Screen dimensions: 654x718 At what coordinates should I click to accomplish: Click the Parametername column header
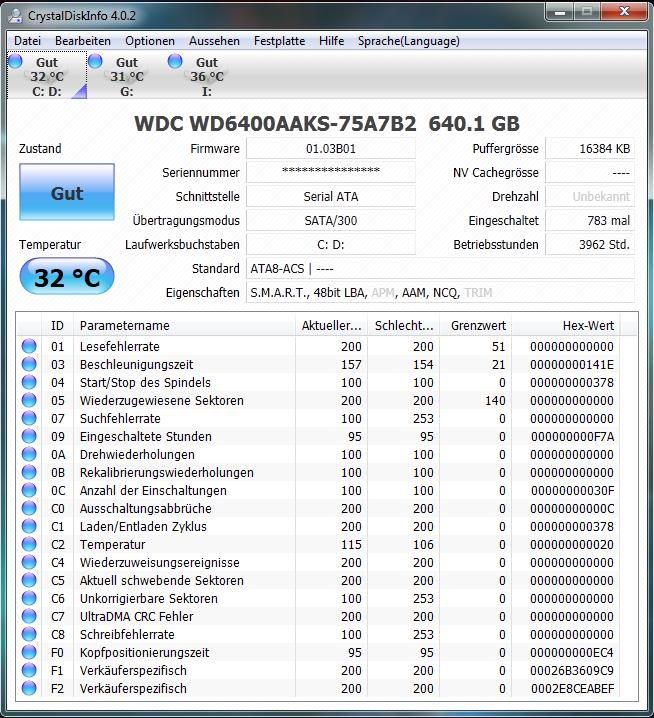click(184, 326)
